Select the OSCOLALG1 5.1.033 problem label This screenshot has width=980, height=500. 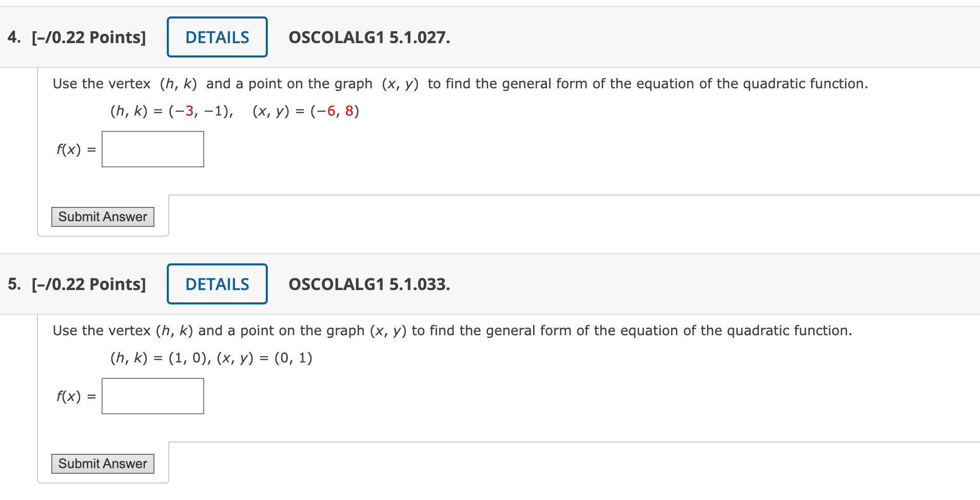pyautogui.click(x=368, y=284)
